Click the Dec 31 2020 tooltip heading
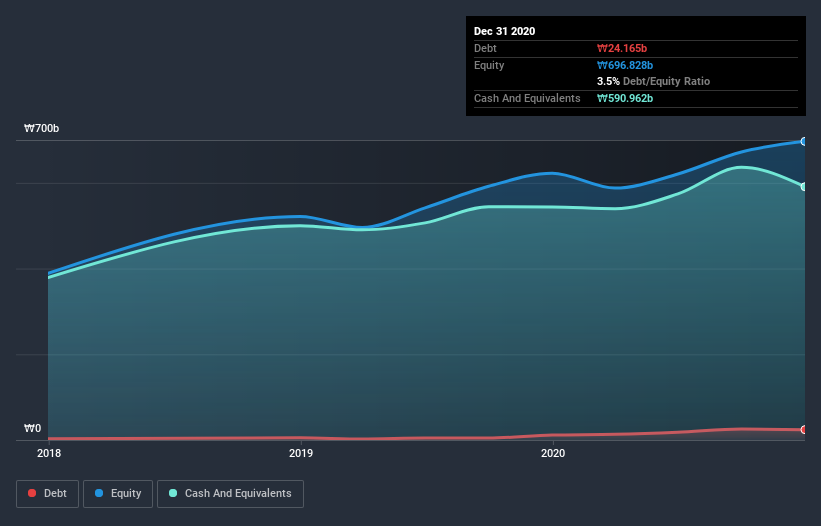This screenshot has width=821, height=526. click(504, 31)
